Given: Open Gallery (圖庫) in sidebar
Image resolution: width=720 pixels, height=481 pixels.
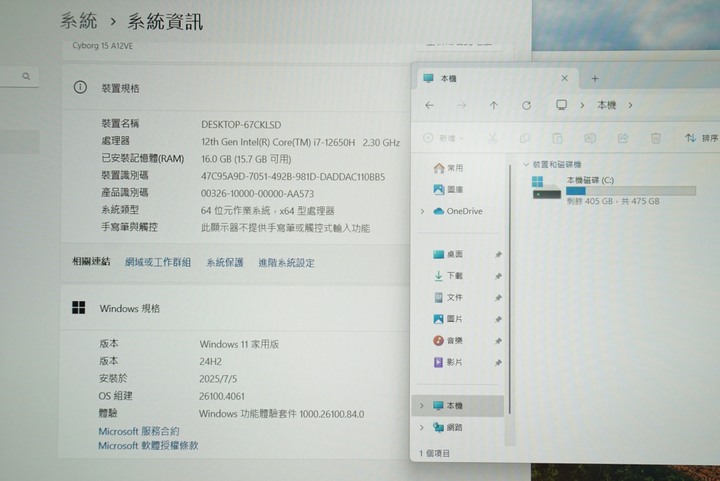Looking at the screenshot, I should 448,190.
